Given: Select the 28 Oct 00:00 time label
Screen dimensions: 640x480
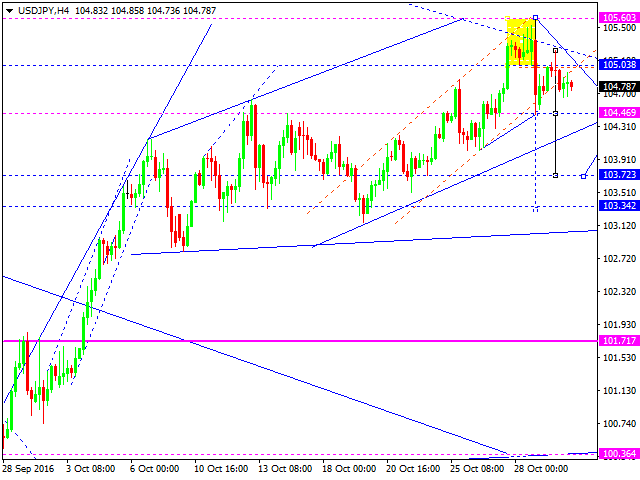Looking at the screenshot, I should [541, 469].
